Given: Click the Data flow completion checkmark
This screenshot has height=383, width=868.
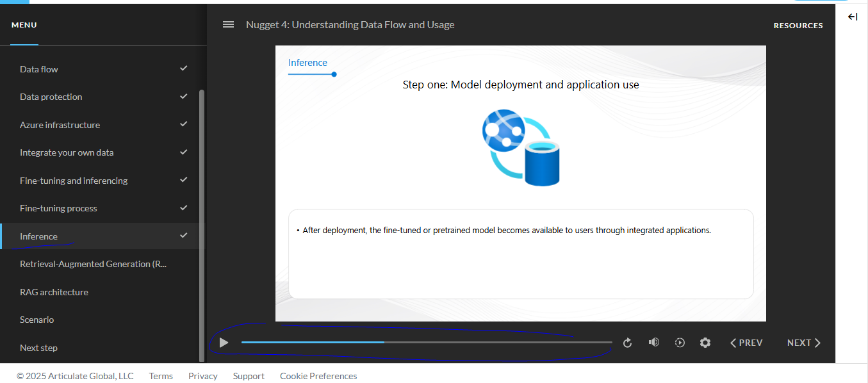Looking at the screenshot, I should click(184, 68).
